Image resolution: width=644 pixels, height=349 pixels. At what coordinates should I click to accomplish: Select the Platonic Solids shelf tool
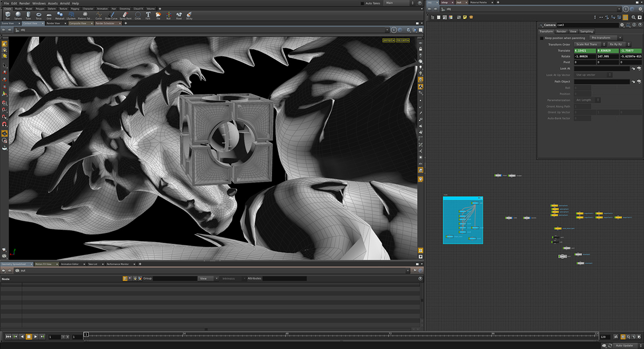[85, 15]
